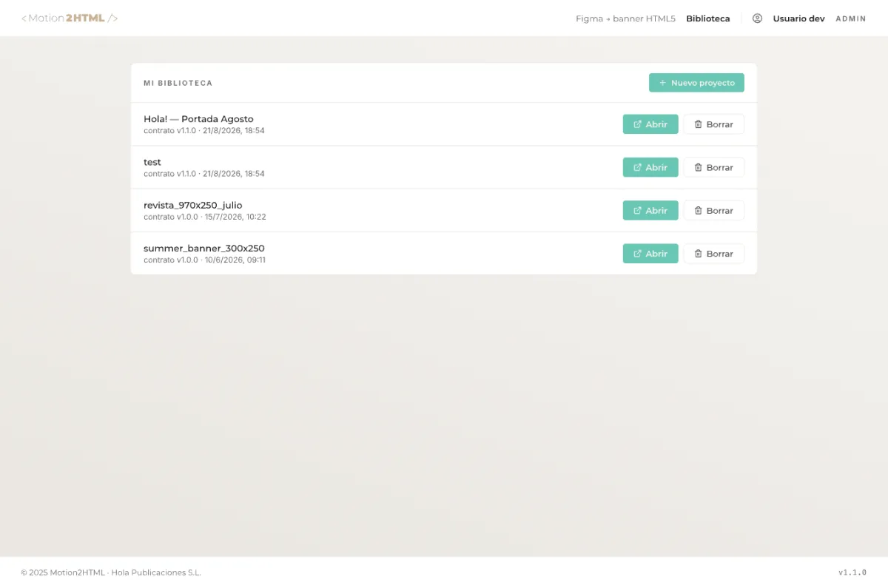The image size is (888, 588).
Task: Go to the Biblioteca nav item
Action: click(708, 18)
